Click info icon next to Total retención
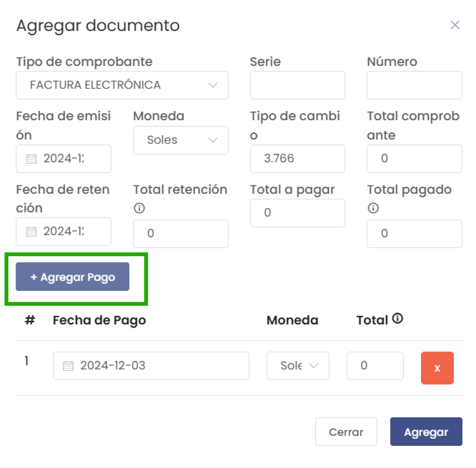This screenshot has height=468, width=476. point(139,208)
